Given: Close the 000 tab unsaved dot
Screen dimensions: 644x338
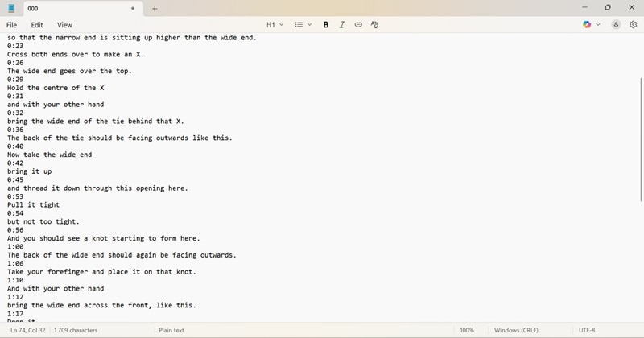Looking at the screenshot, I should tap(133, 8).
